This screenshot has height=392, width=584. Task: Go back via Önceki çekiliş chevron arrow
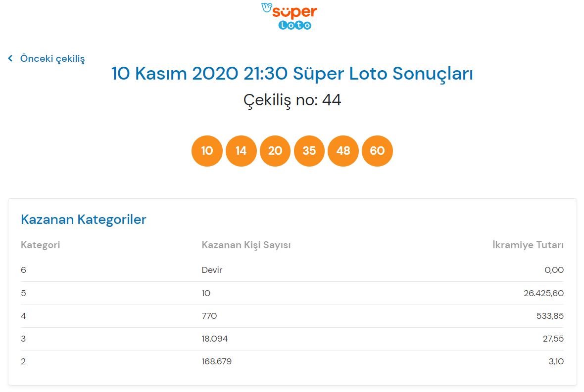pyautogui.click(x=10, y=58)
